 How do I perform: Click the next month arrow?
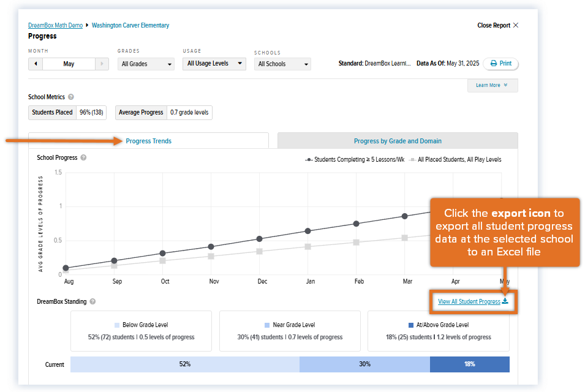(102, 64)
